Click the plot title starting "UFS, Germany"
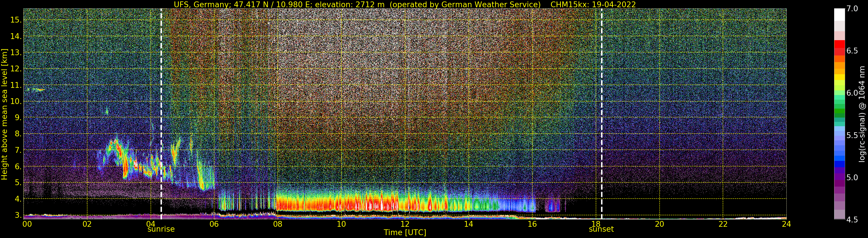868x238 pixels. [x=405, y=4]
